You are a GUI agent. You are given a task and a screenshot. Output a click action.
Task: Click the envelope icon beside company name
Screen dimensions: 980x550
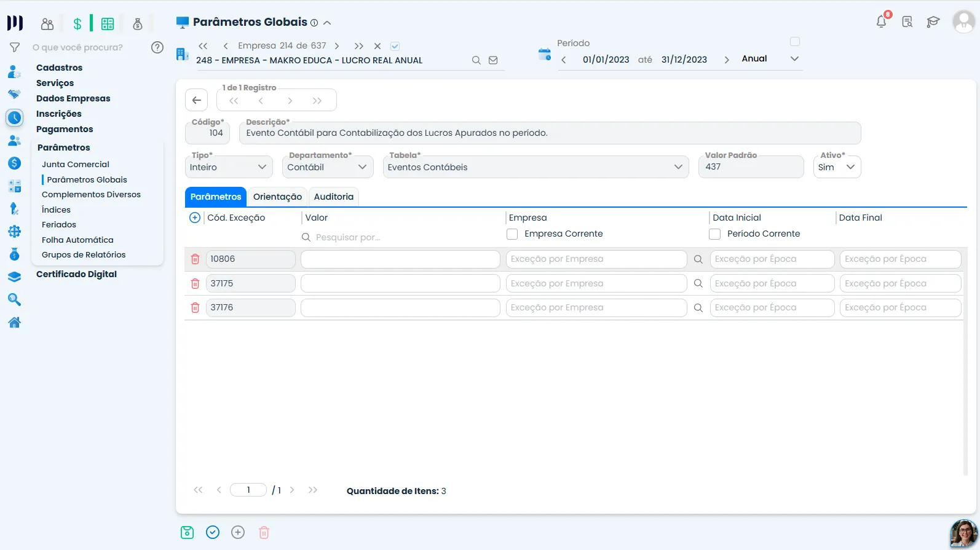tap(493, 60)
